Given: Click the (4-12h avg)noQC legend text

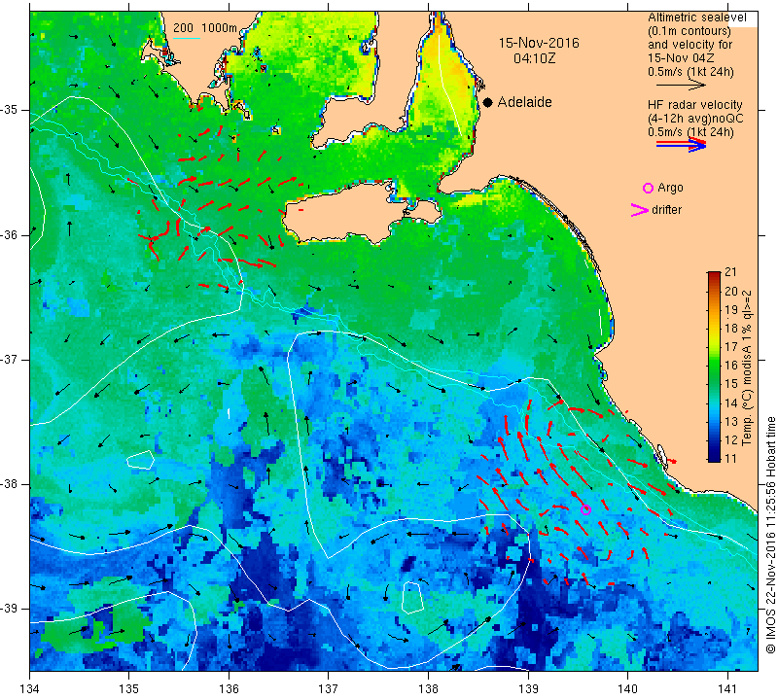Looking at the screenshot, I should point(695,119).
